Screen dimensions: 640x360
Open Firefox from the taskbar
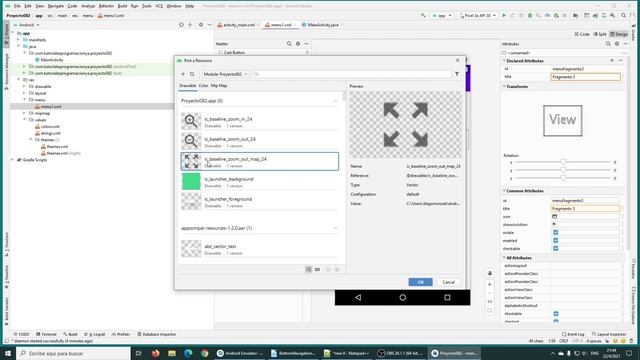click(x=156, y=353)
